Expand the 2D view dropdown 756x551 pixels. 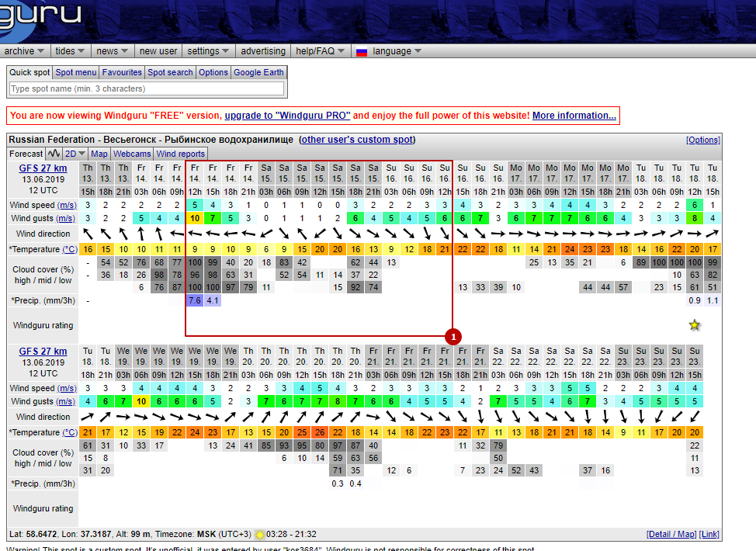coord(75,154)
